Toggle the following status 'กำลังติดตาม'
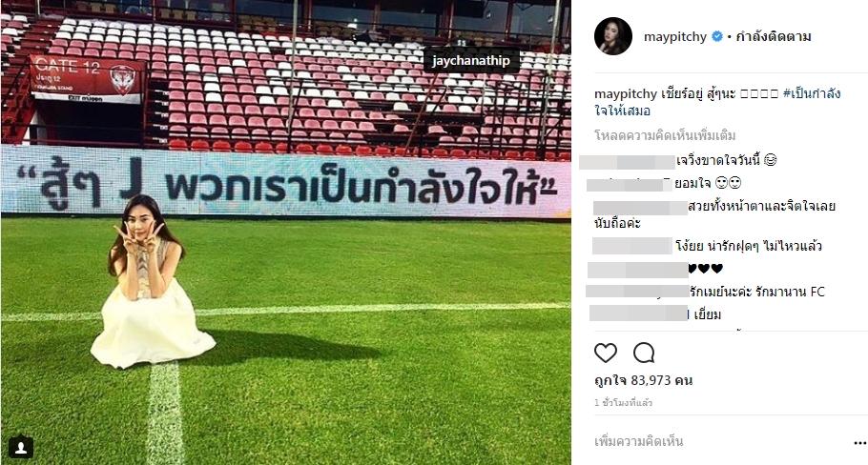868x465 pixels. [x=774, y=37]
